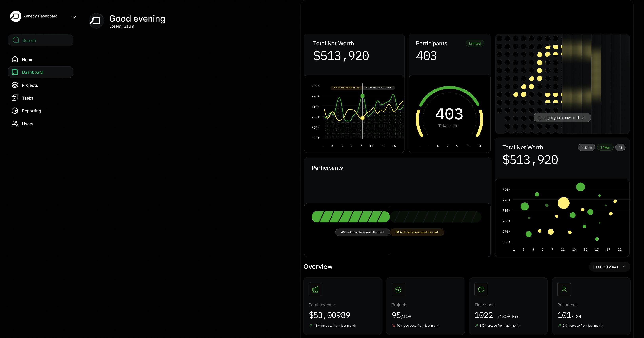
Task: Switch net worth view to 1 Month
Action: point(587,147)
